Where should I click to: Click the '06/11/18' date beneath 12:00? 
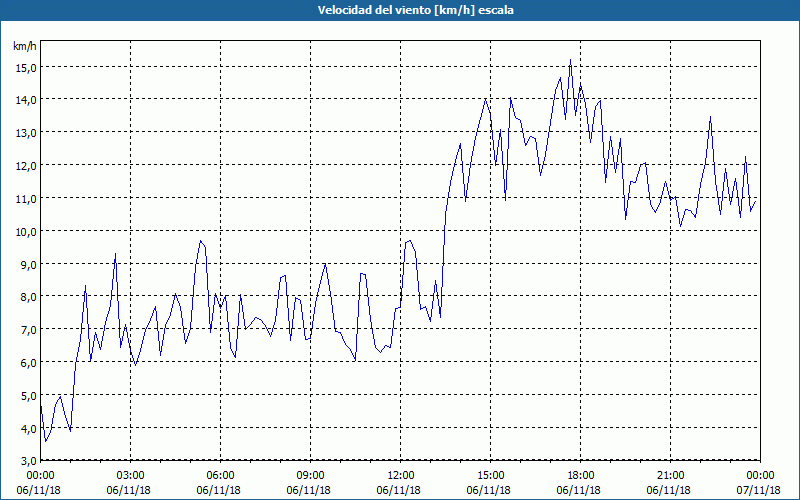point(399,490)
